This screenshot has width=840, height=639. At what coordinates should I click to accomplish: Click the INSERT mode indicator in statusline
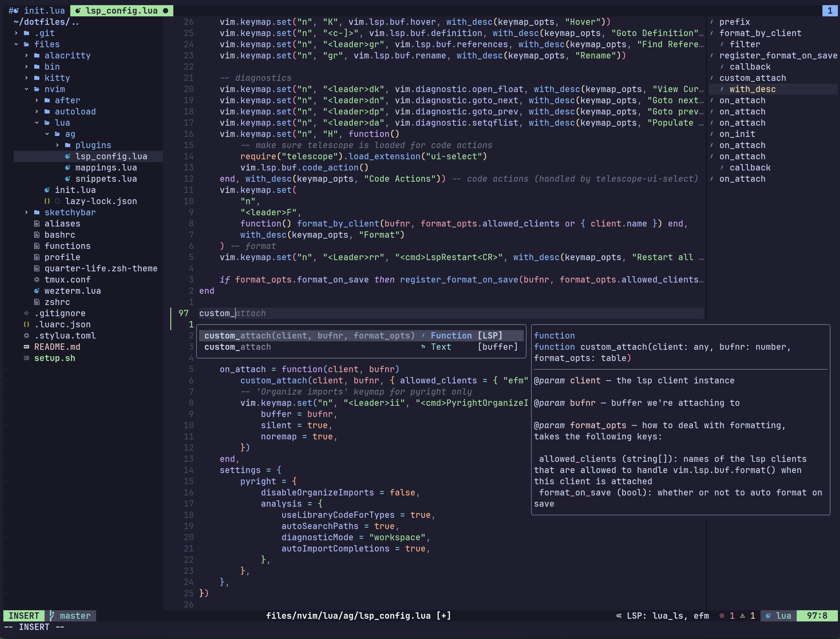[x=24, y=616]
